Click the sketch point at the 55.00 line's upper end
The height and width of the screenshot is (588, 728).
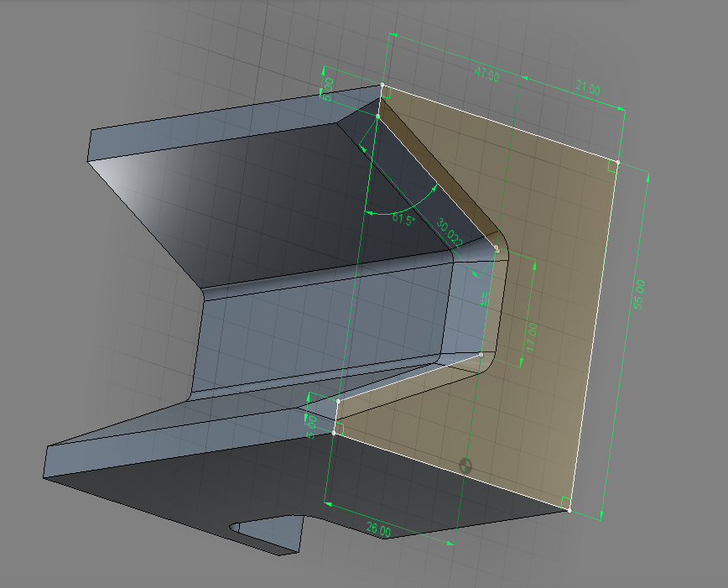click(618, 162)
